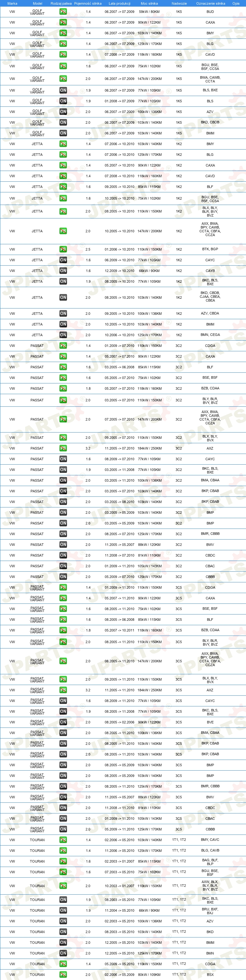Select the BUD engine code cell
Viewport: 246px width, 980px height.
[x=210, y=12]
